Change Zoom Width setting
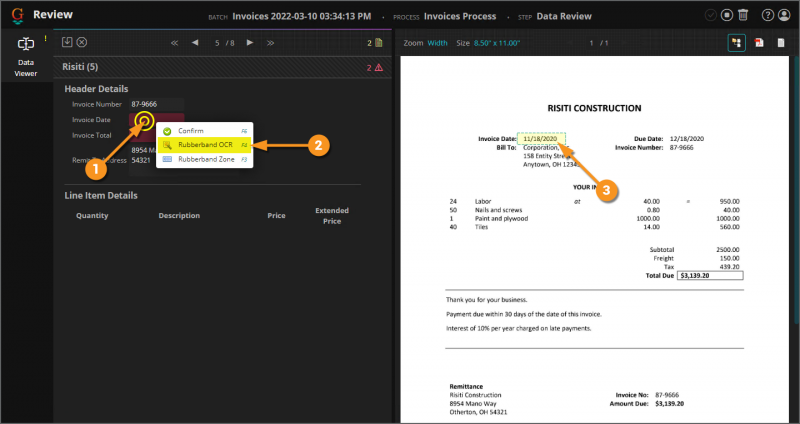This screenshot has width=800, height=424. pos(437,43)
